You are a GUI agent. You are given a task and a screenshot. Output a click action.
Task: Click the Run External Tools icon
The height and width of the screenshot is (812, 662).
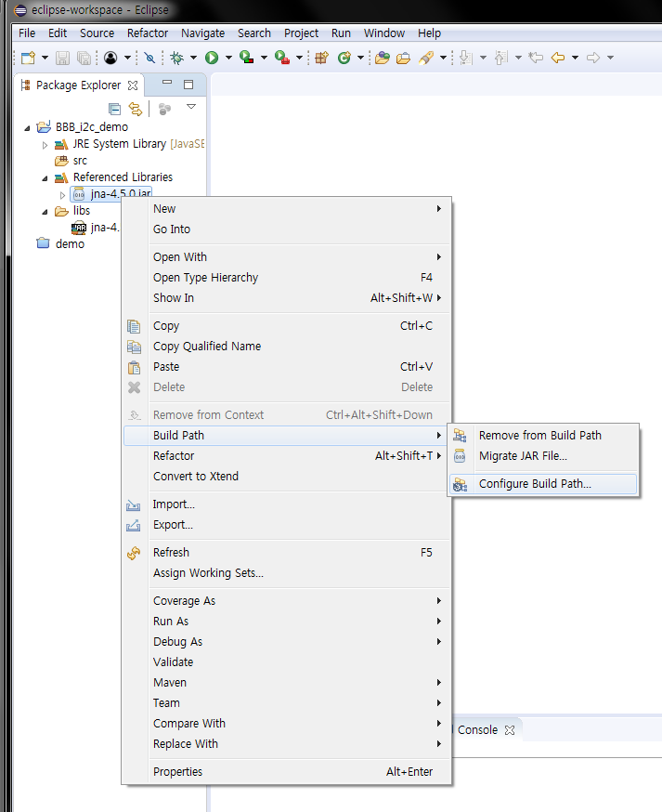pyautogui.click(x=282, y=58)
